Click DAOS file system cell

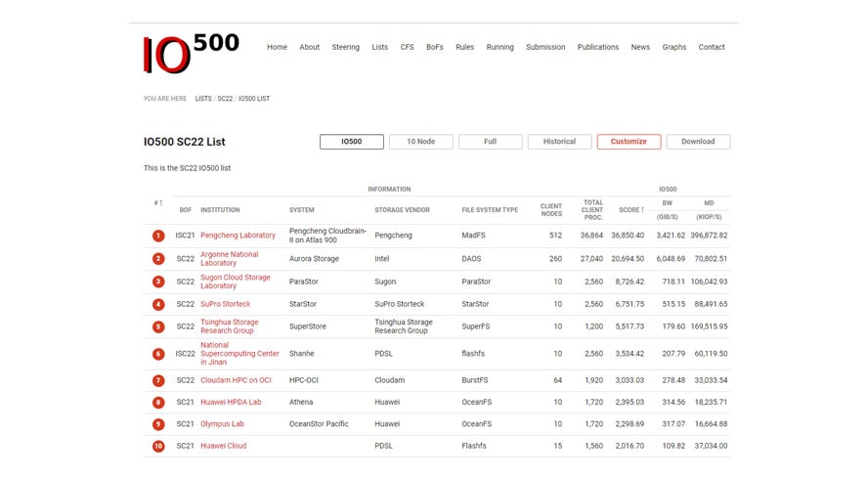471,258
